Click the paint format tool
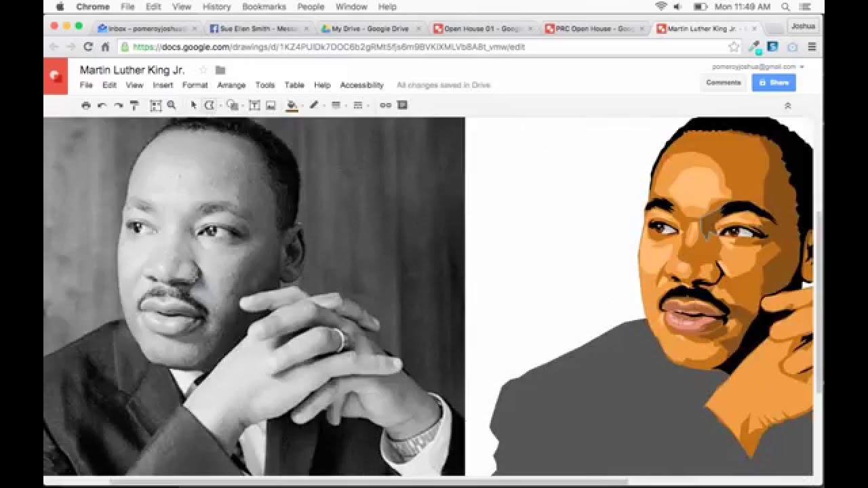Image resolution: width=868 pixels, height=488 pixels. 134,105
